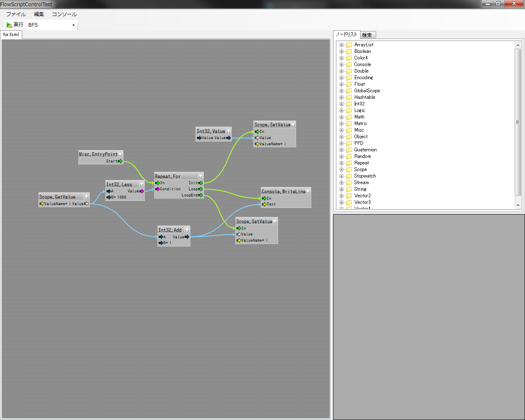The width and height of the screenshot is (525, 420).
Task: Click the LoopEnd output port on Repeat.For
Action: coord(201,195)
